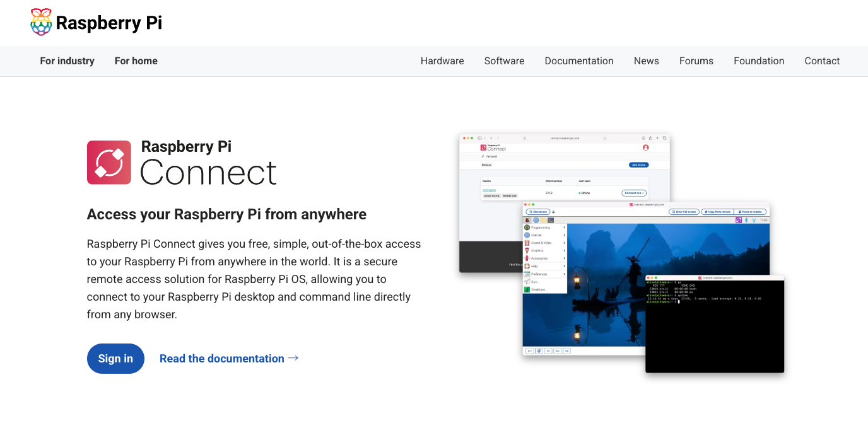This screenshot has width=868, height=433.
Task: Click the Add device button in the illustration
Action: coord(638,165)
